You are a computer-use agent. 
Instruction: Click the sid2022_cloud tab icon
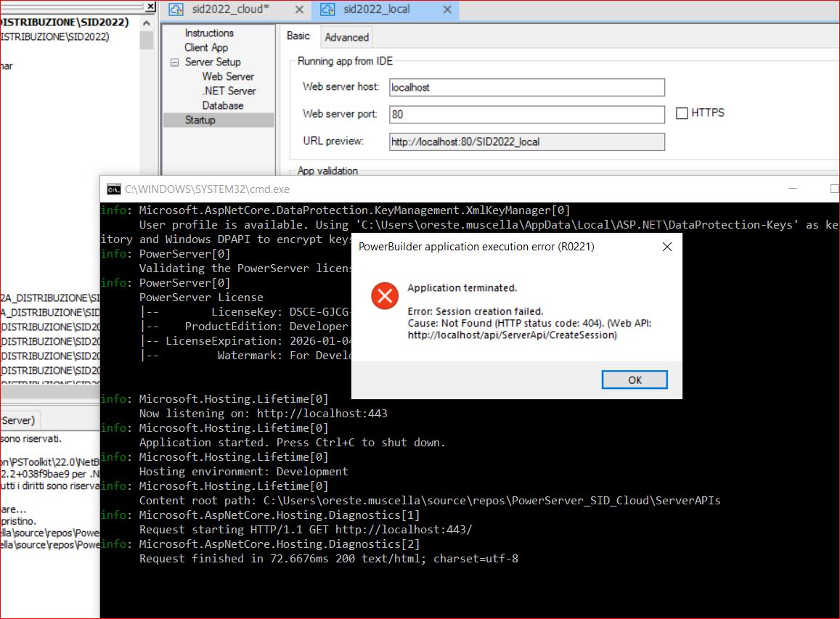point(175,9)
